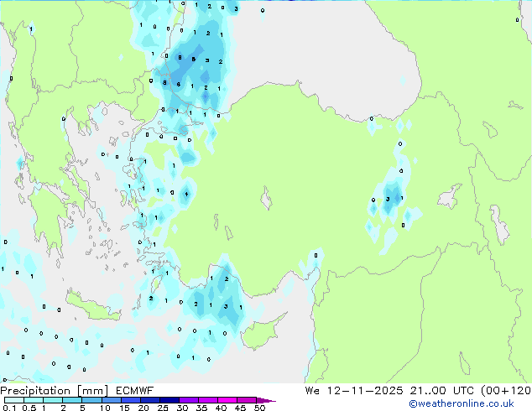Choose the 25–30 mm dark blue legend box
This screenshot has width=532, height=411.
[170, 400]
